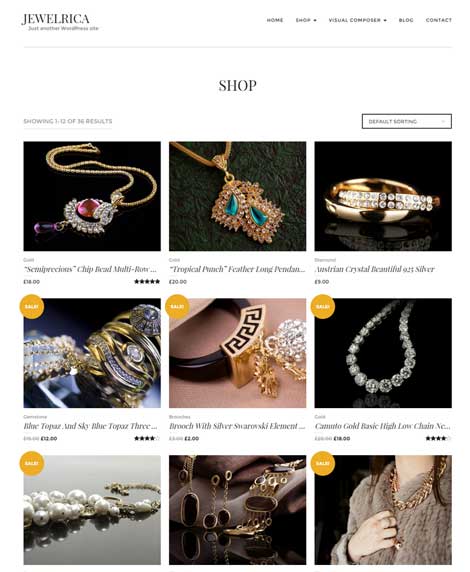Click the Jewelrica site logo
The width and height of the screenshot is (470, 572).
[56, 19]
